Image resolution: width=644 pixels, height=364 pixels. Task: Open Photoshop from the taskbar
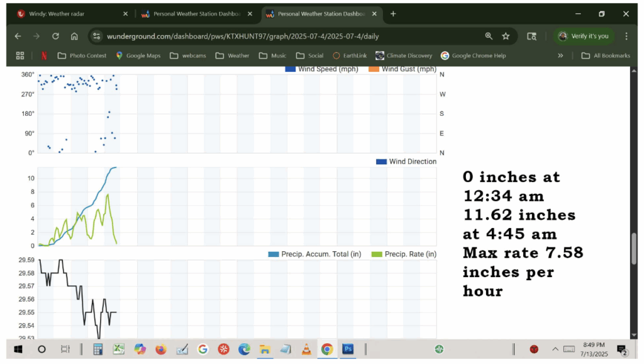[348, 349]
